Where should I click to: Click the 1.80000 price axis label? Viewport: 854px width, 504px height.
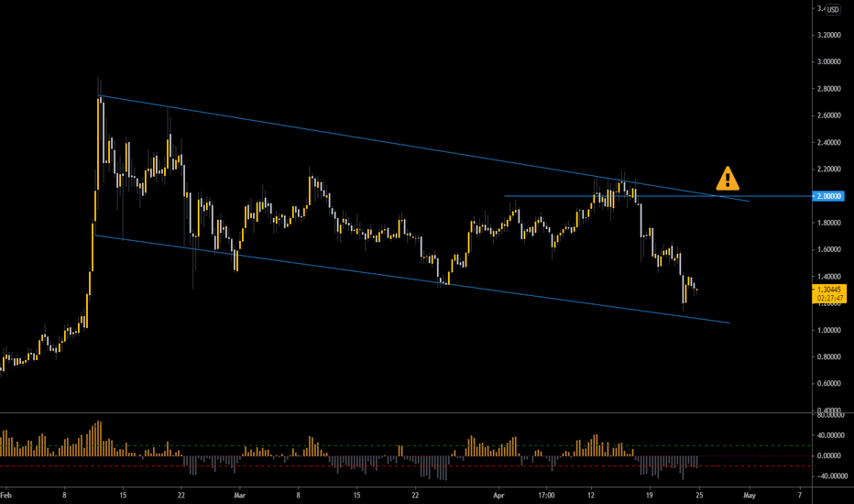click(x=828, y=223)
